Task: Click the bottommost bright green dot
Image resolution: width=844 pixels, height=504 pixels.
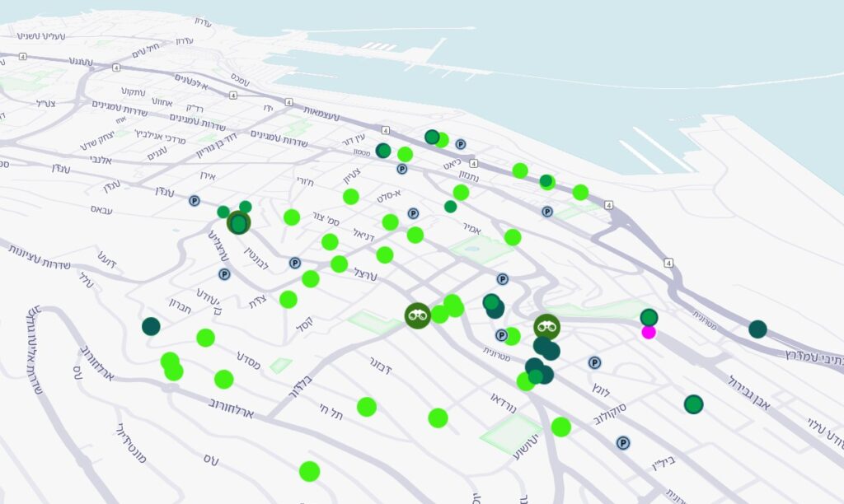Action: pos(310,471)
